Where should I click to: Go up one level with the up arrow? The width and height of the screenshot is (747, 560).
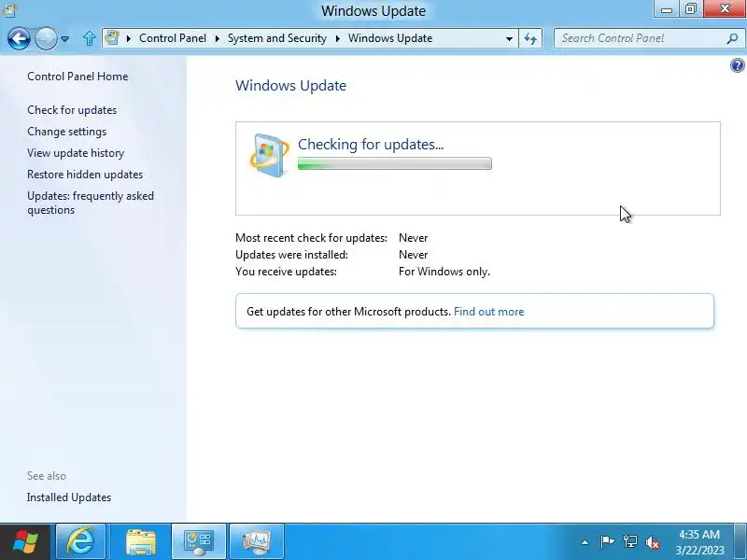[x=89, y=38]
